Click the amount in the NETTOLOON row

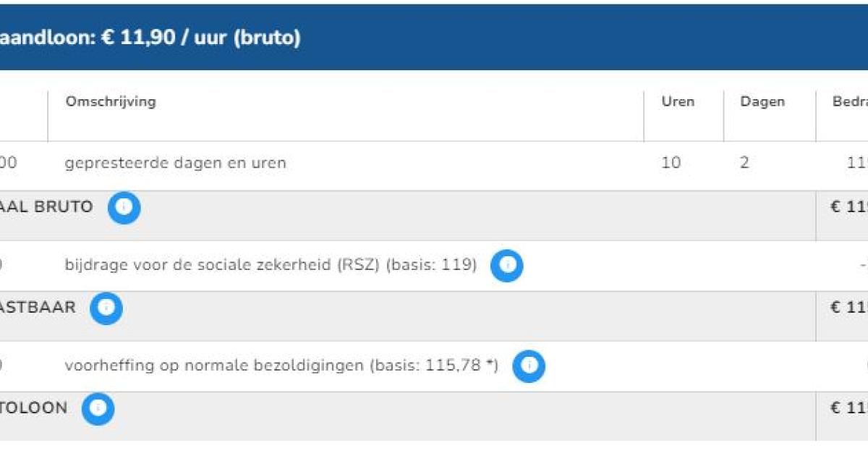(x=849, y=408)
